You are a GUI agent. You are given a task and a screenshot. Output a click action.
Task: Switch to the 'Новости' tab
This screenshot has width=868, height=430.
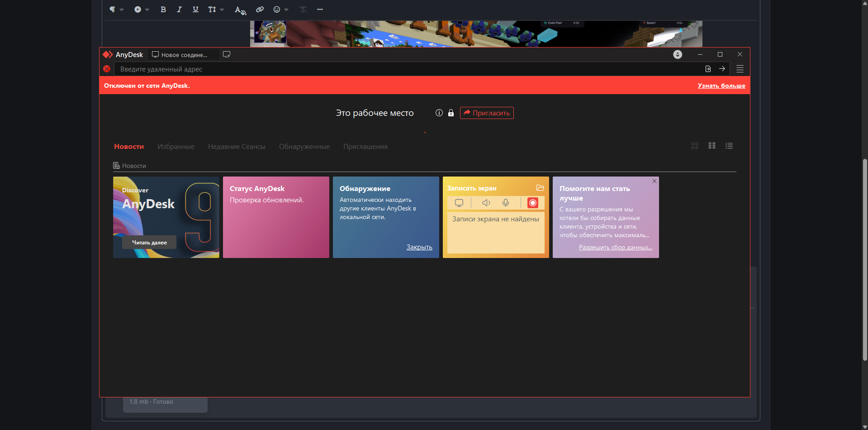129,147
